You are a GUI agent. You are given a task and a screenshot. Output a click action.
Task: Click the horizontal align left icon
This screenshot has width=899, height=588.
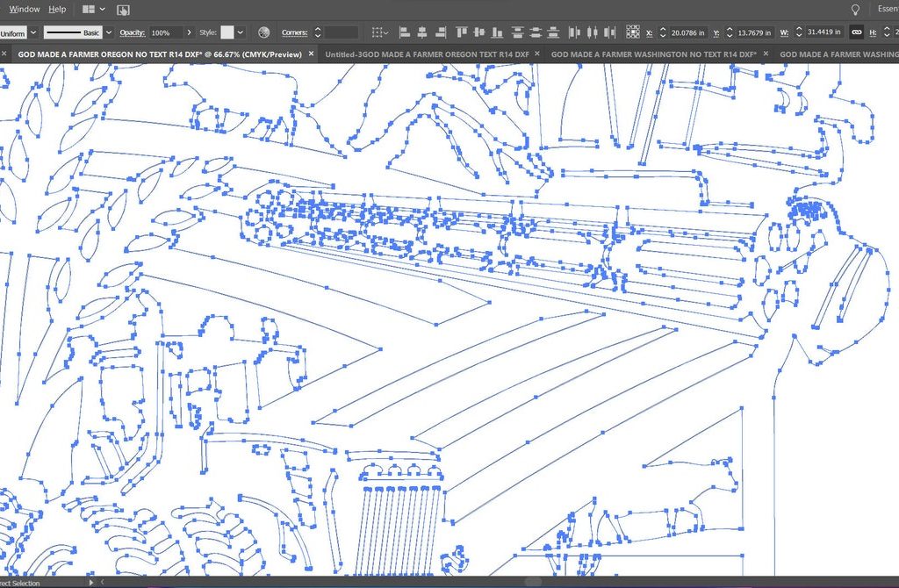coord(405,32)
